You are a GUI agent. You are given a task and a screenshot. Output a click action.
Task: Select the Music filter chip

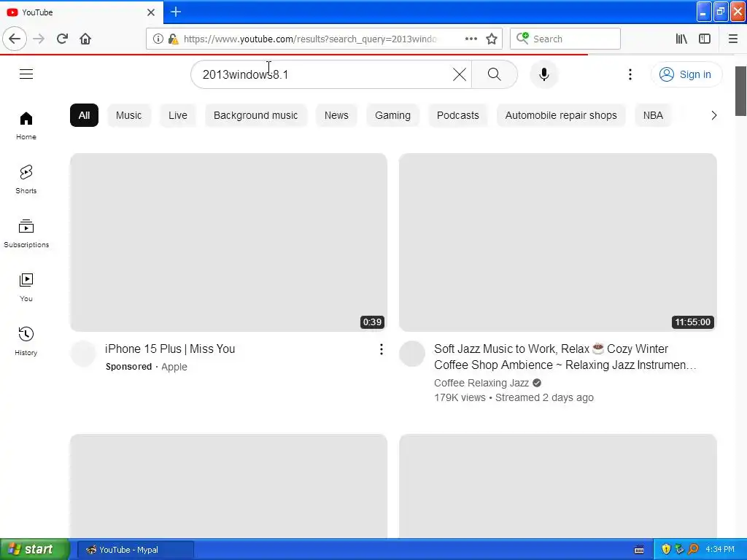(128, 115)
